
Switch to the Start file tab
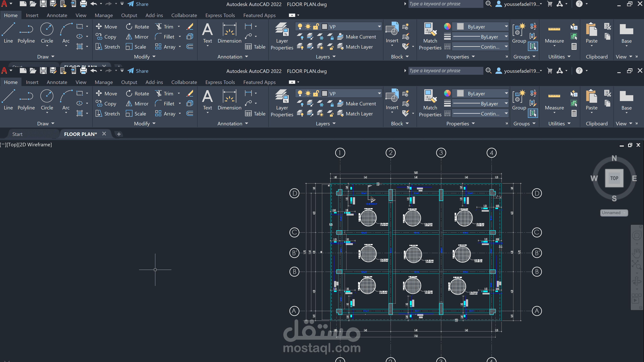(17, 134)
